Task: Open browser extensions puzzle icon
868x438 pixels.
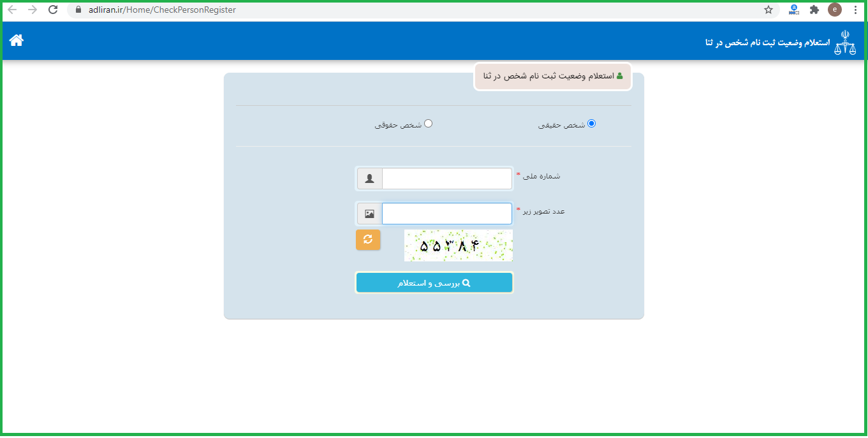Action: (814, 10)
